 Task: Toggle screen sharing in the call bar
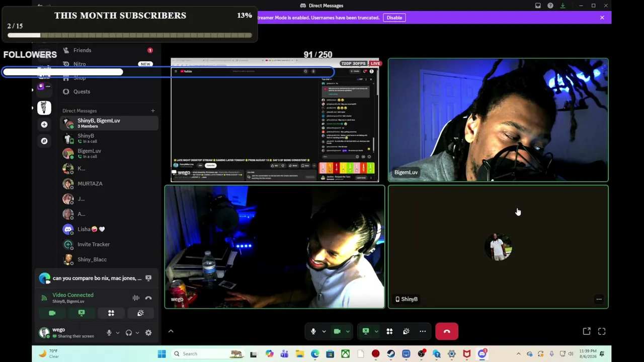coord(366,331)
